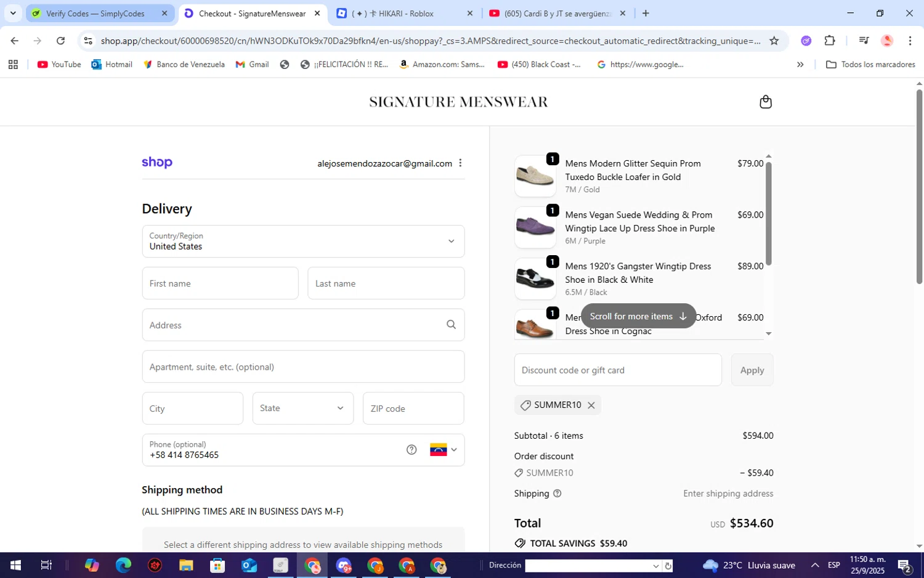Focus the First name field

[220, 283]
